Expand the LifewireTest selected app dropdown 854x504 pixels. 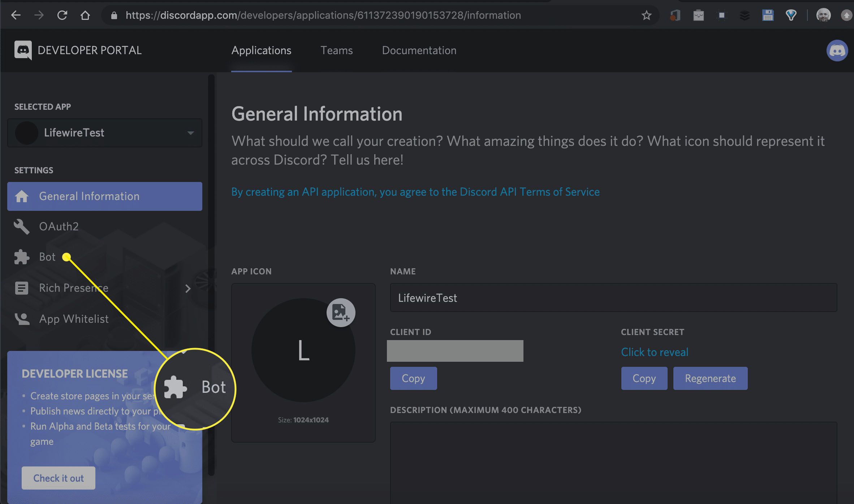click(105, 133)
